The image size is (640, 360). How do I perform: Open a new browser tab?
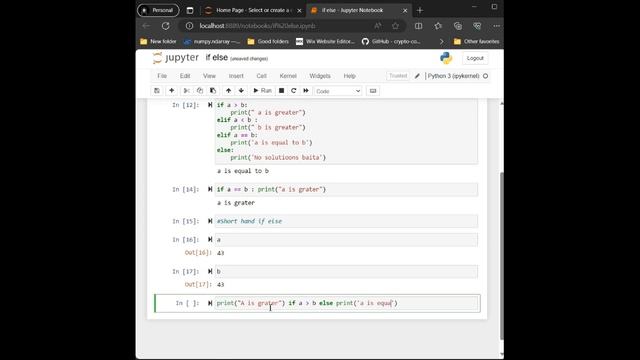(x=420, y=11)
